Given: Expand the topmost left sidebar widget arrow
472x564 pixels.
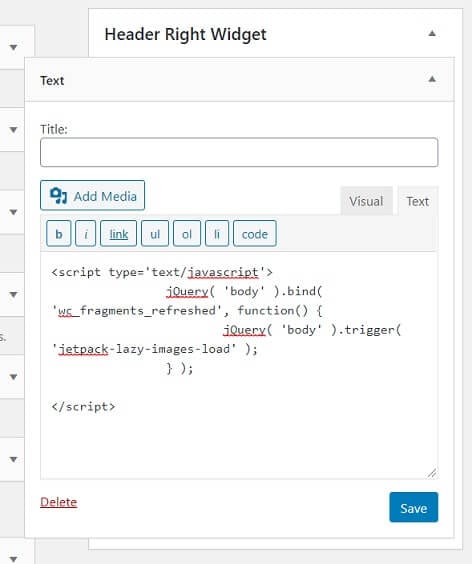Looking at the screenshot, I should 14,47.
